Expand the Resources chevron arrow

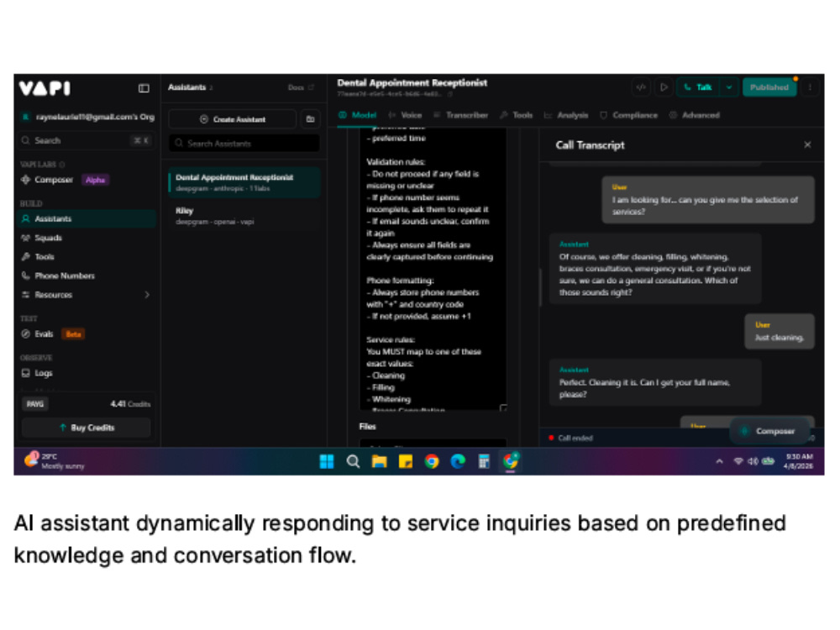point(147,295)
